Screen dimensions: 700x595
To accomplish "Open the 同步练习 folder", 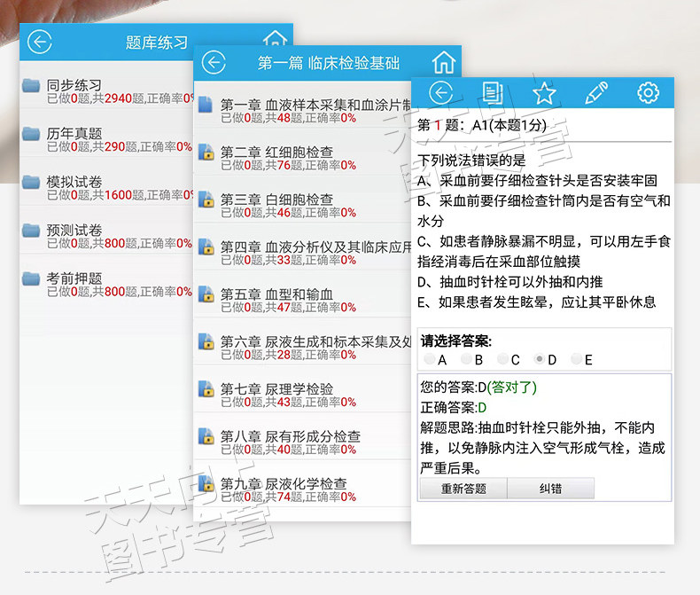I will (107, 91).
